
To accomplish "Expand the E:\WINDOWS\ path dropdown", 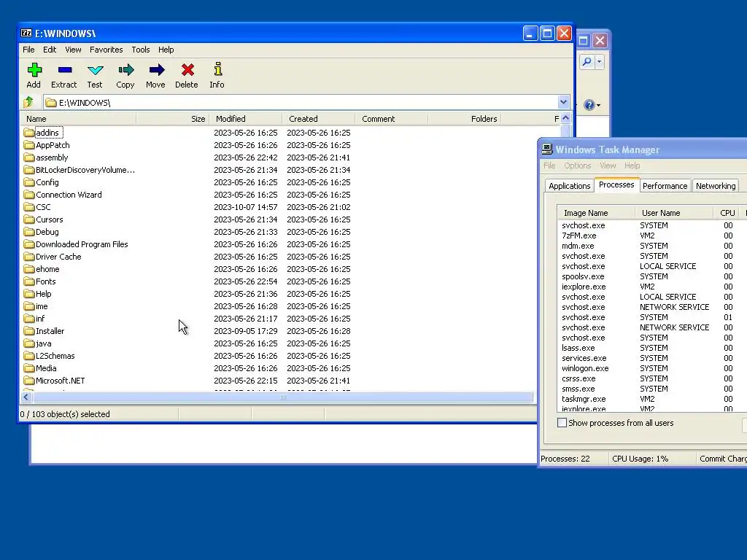I will point(563,102).
